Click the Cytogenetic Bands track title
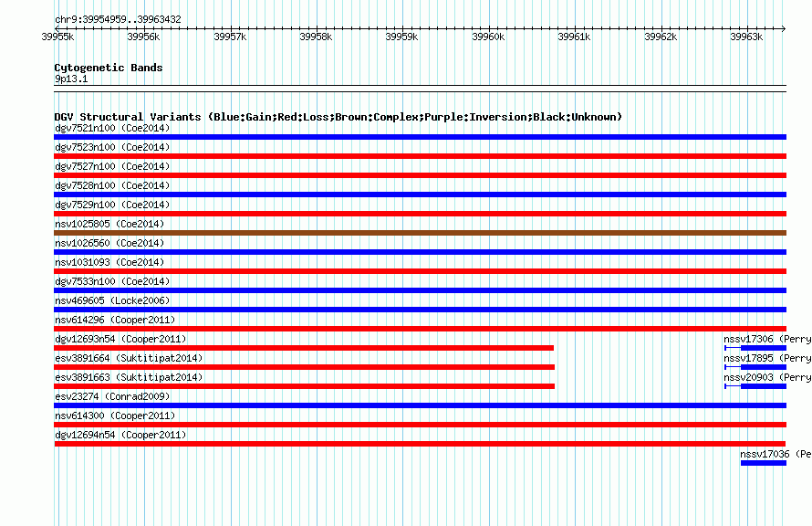 point(109,68)
